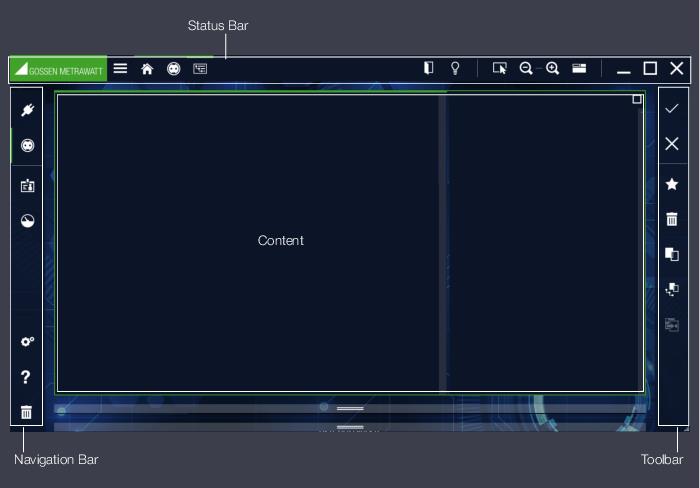Screen dimensions: 700x488
Task: Minimize the application window
Action: (x=624, y=71)
